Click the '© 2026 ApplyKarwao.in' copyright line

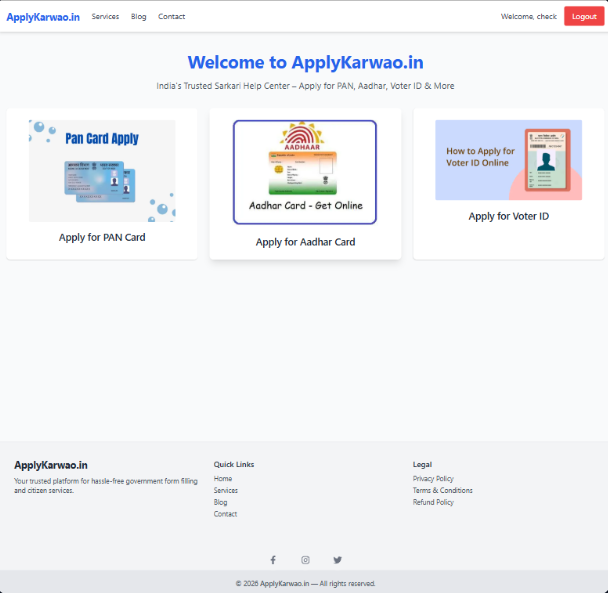click(306, 583)
